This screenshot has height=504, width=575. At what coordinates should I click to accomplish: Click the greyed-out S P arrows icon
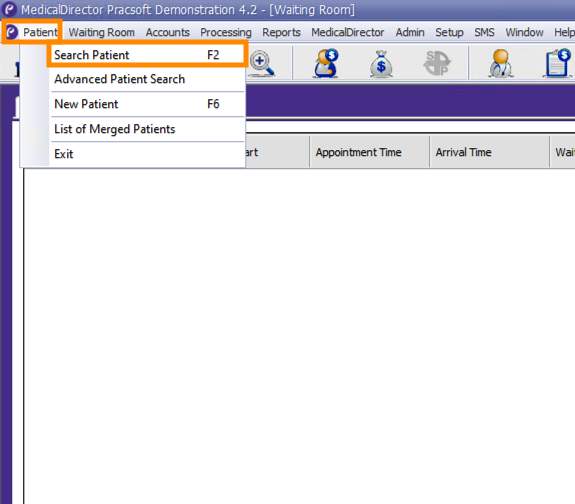coord(437,63)
